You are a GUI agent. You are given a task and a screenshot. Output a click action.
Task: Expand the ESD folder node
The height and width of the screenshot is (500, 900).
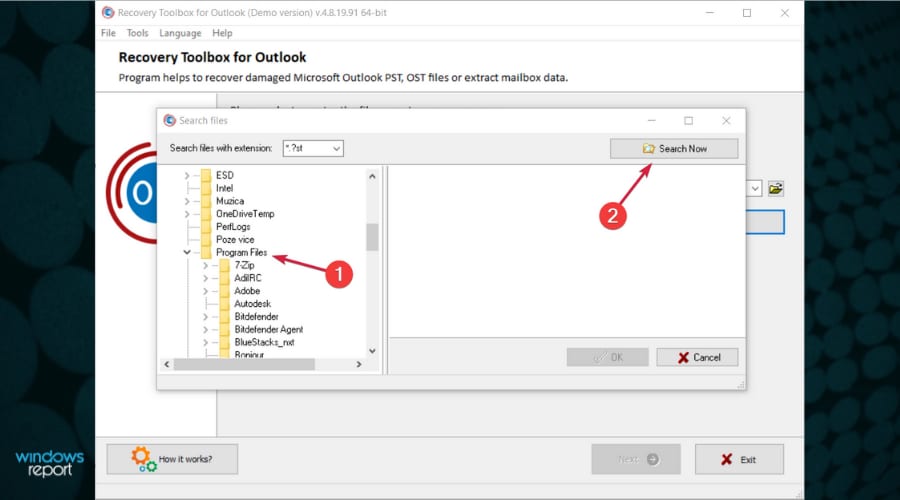pyautogui.click(x=187, y=175)
